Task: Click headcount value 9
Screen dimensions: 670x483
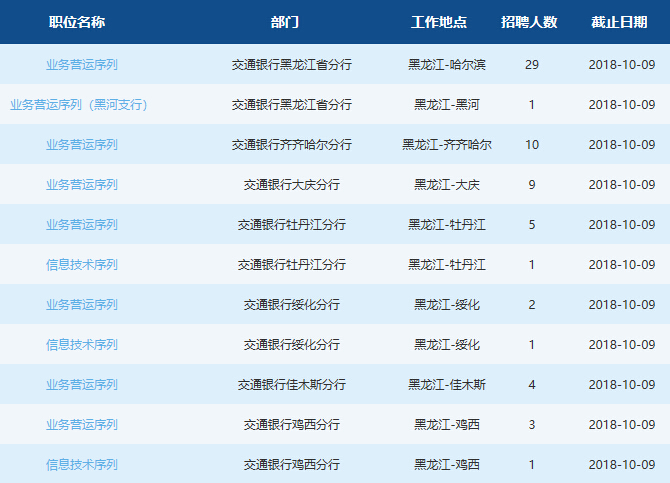Action: tap(532, 185)
